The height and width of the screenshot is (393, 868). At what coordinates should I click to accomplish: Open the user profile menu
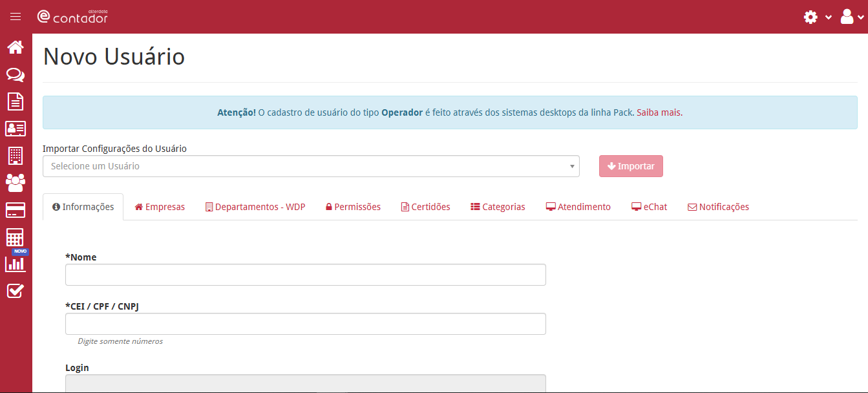tap(852, 17)
